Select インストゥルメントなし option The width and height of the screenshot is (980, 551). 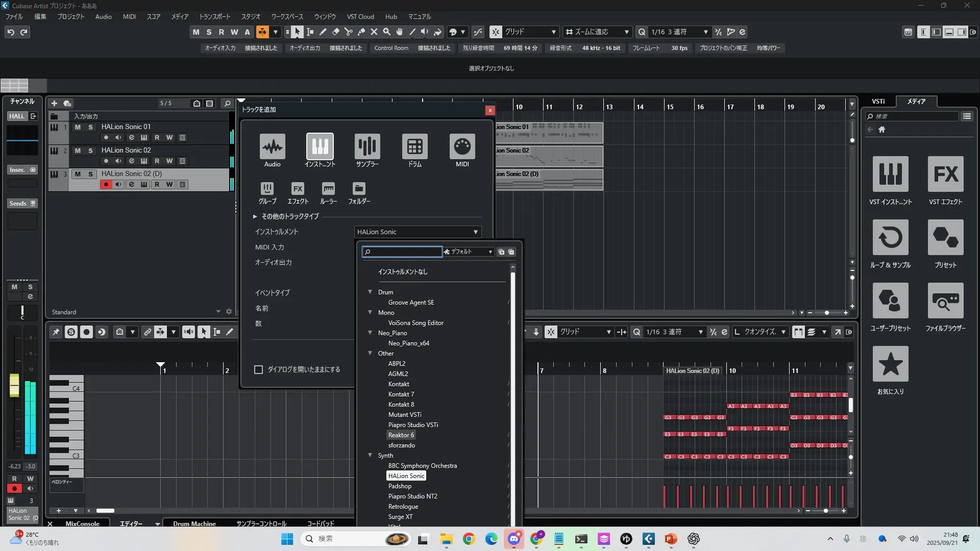coord(403,272)
